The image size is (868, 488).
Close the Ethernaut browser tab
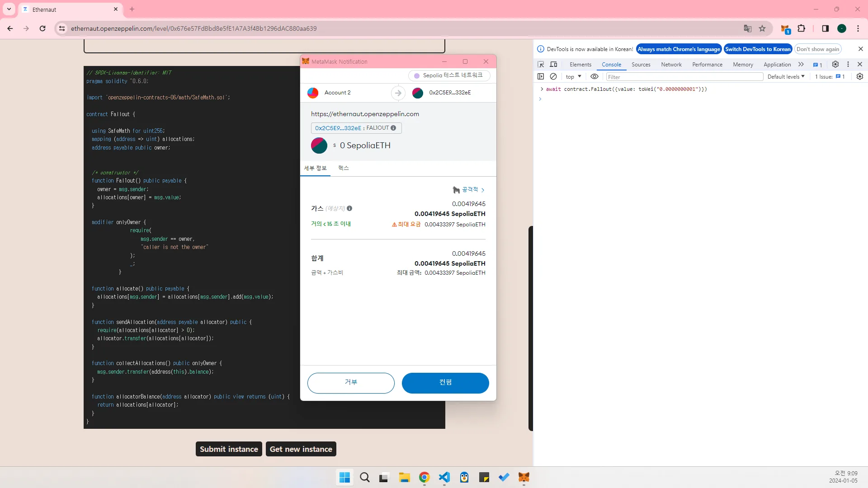pyautogui.click(x=116, y=9)
